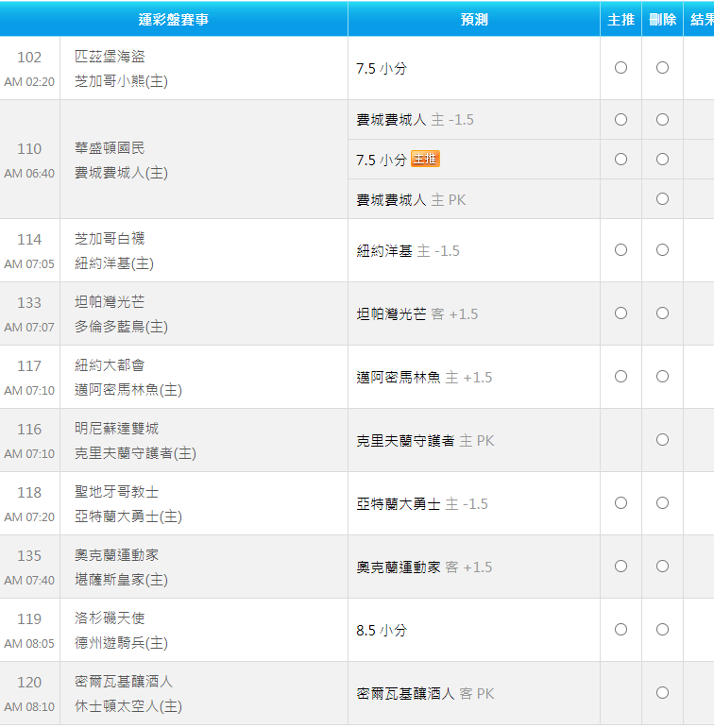Viewport: 714px width, 728px height.
Task: Click team name 紐約洋基(主)
Action: (x=114, y=263)
